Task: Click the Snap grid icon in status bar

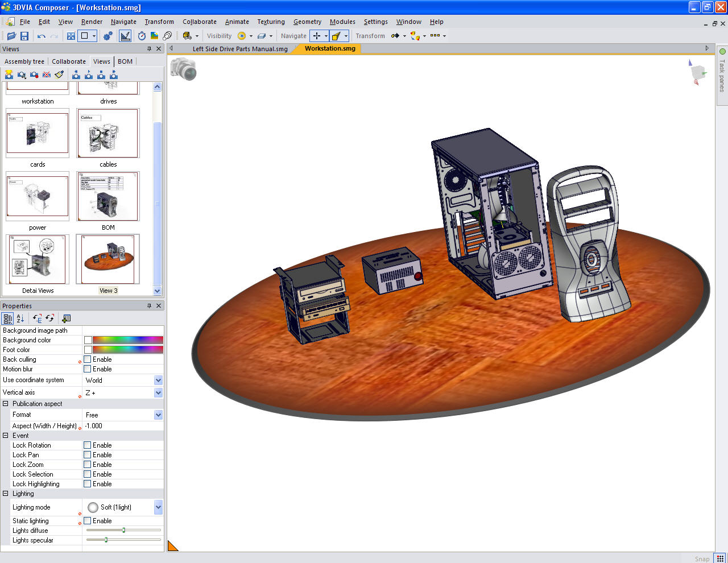Action: click(720, 558)
